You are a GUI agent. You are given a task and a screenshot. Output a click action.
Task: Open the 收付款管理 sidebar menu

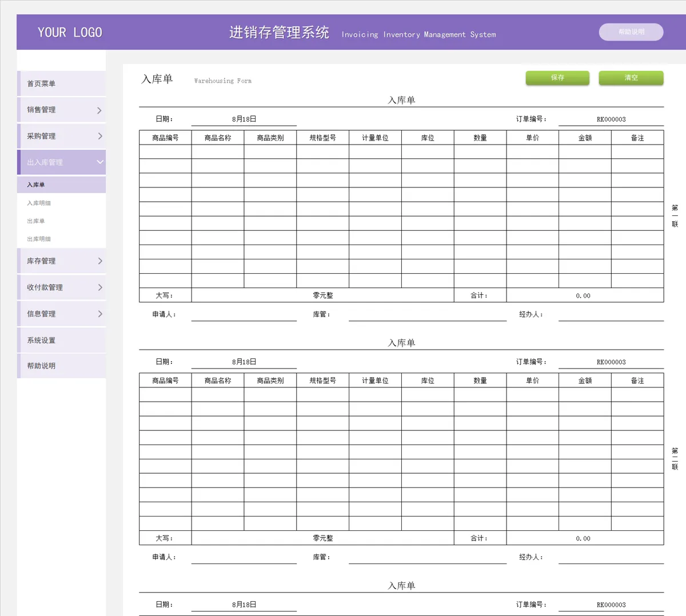click(x=62, y=287)
